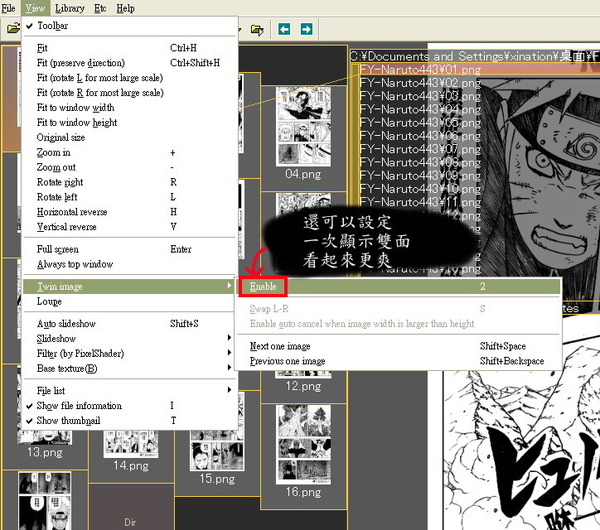This screenshot has width=600, height=530.
Task: Select Previous one image
Action: 399,361
